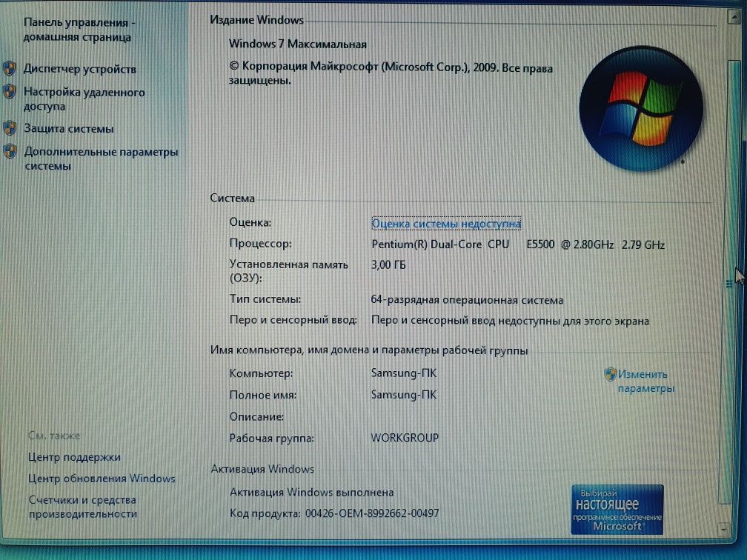Select product code 00426-OEM-8992662-00497

pos(372,513)
